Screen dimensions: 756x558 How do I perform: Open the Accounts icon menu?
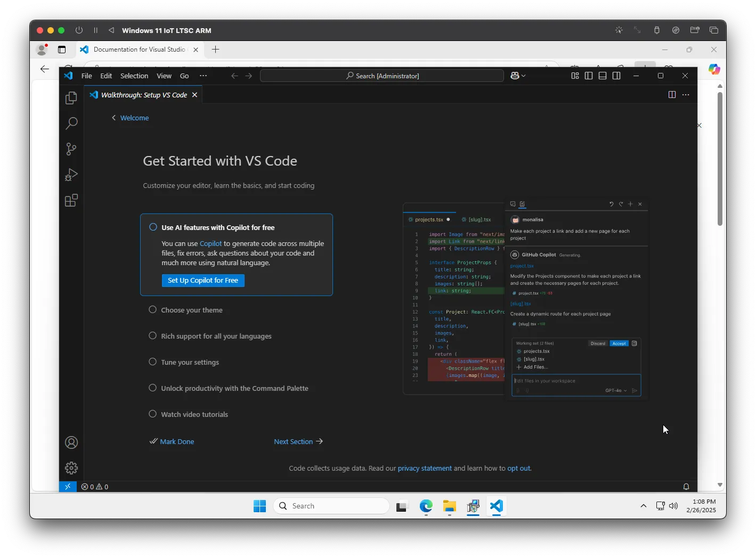71,442
